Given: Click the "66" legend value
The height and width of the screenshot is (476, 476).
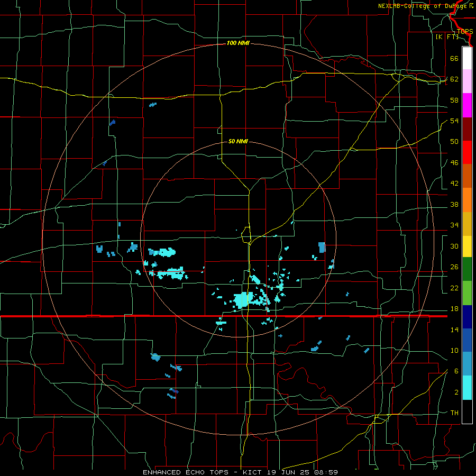Looking at the screenshot, I should (x=454, y=58).
